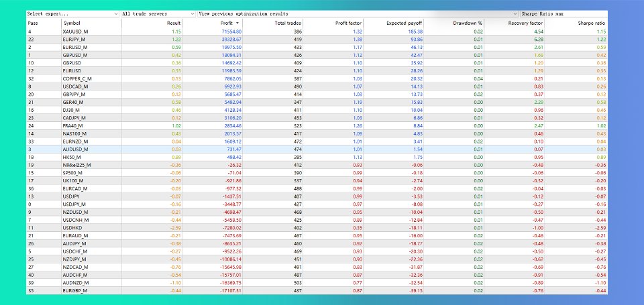
Task: Sort by the Total trades column header
Action: click(x=273, y=23)
